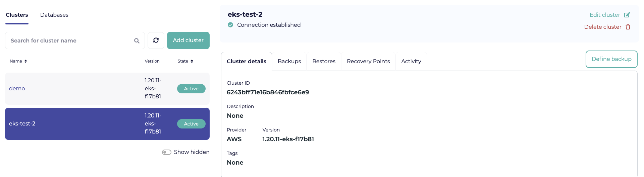Click the refresh clusters icon button
The width and height of the screenshot is (644, 177).
pos(156,40)
